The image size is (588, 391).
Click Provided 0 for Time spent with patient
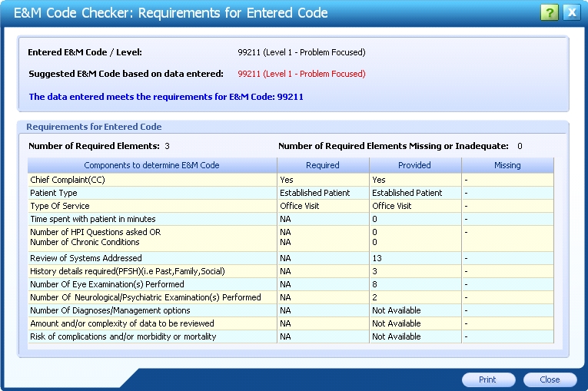[374, 219]
